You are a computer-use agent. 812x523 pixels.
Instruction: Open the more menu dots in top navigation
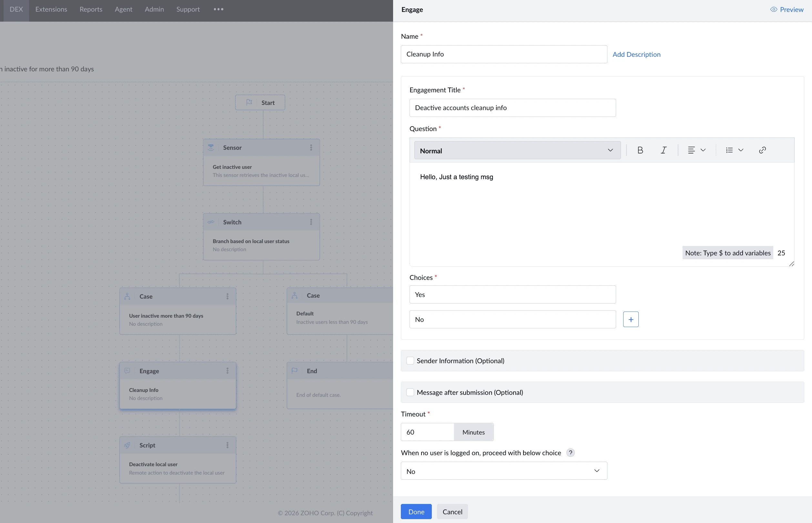click(x=218, y=9)
